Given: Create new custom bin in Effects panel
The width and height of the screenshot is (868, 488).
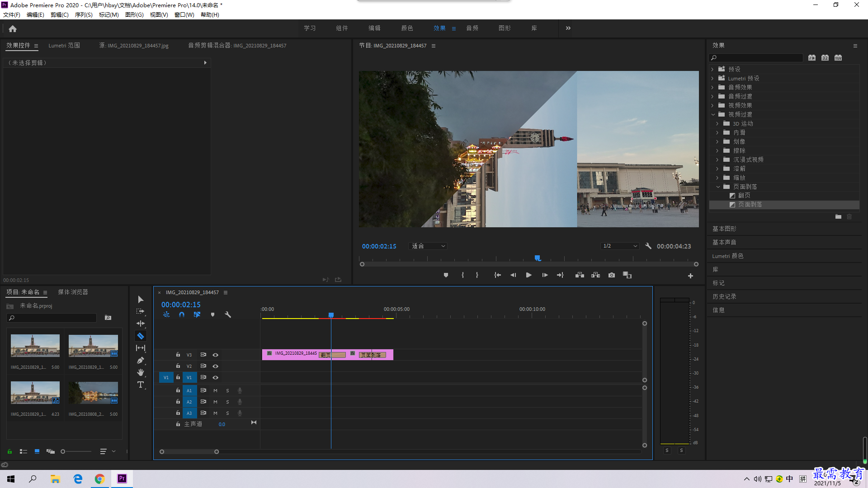Looking at the screenshot, I should pyautogui.click(x=838, y=217).
